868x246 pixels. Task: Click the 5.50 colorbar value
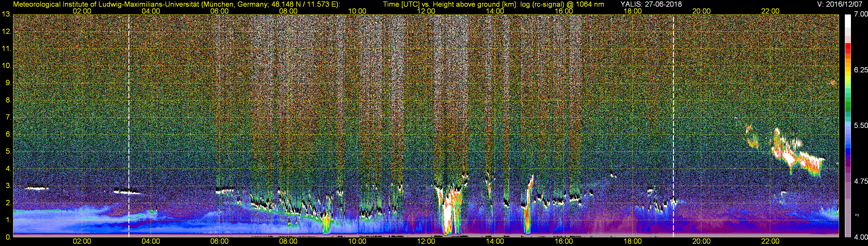(x=860, y=125)
